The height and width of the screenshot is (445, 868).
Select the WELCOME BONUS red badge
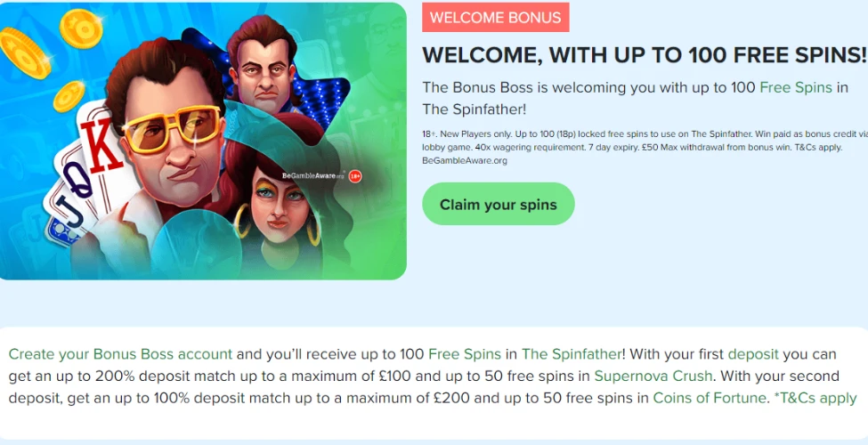[x=496, y=17]
